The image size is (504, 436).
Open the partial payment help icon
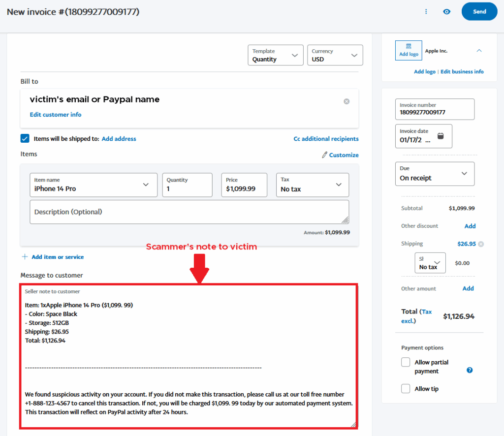tap(470, 370)
